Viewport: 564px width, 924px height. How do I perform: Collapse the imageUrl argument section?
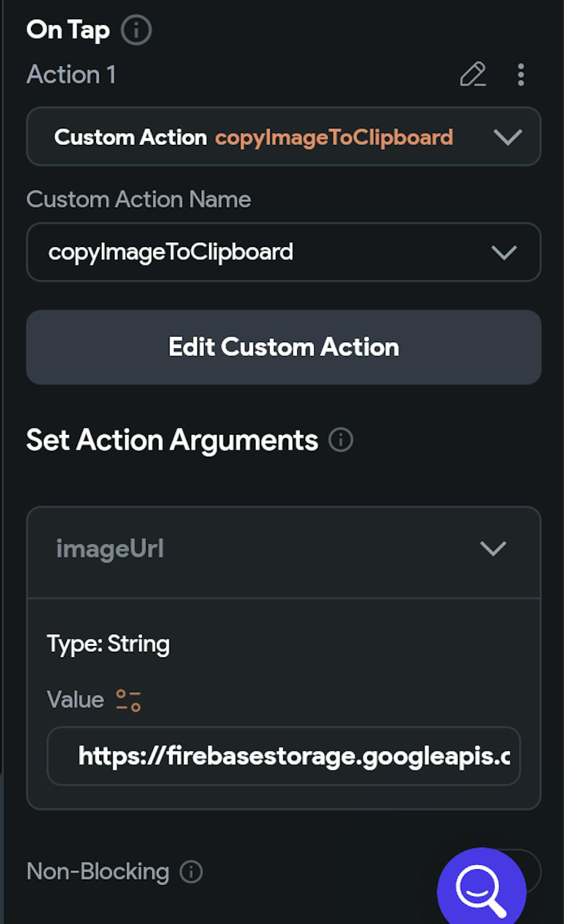click(493, 549)
